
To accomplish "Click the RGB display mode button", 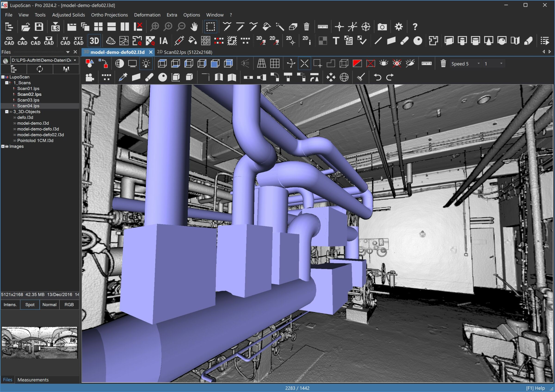I will point(69,305).
